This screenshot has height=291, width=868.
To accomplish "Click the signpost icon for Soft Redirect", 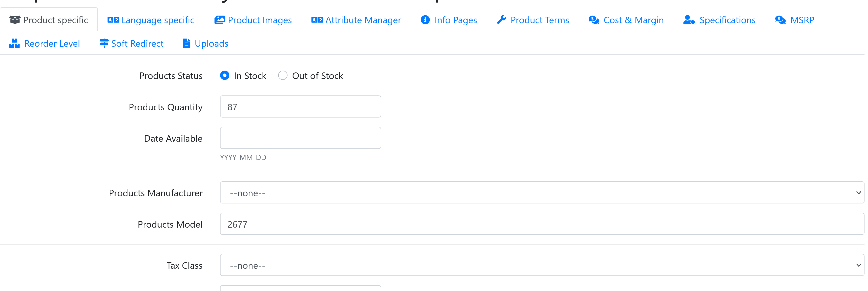I will point(104,43).
